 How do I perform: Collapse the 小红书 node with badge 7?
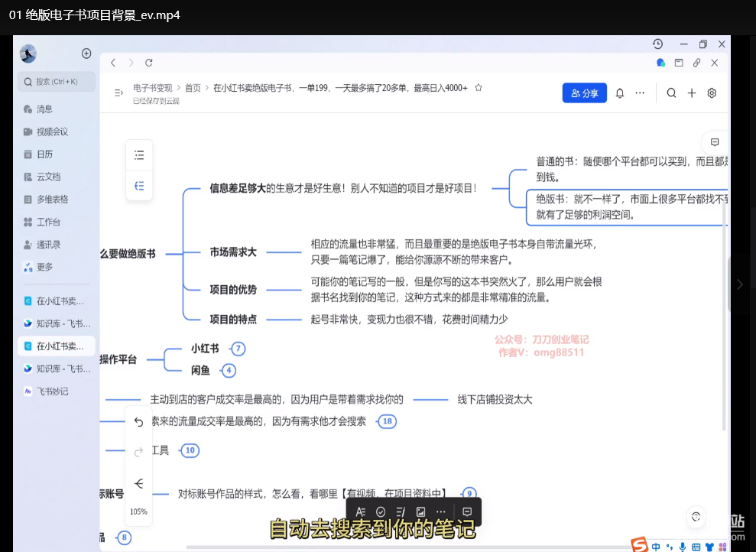[238, 349]
